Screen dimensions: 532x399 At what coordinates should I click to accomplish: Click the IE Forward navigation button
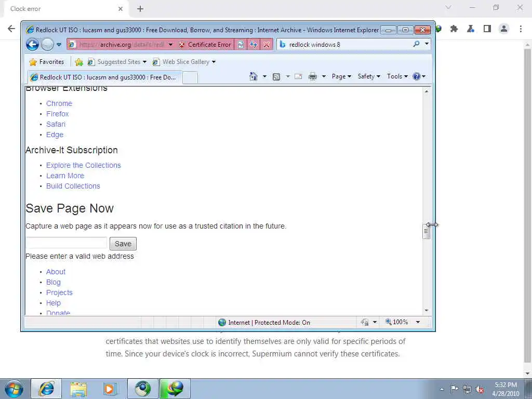point(47,45)
